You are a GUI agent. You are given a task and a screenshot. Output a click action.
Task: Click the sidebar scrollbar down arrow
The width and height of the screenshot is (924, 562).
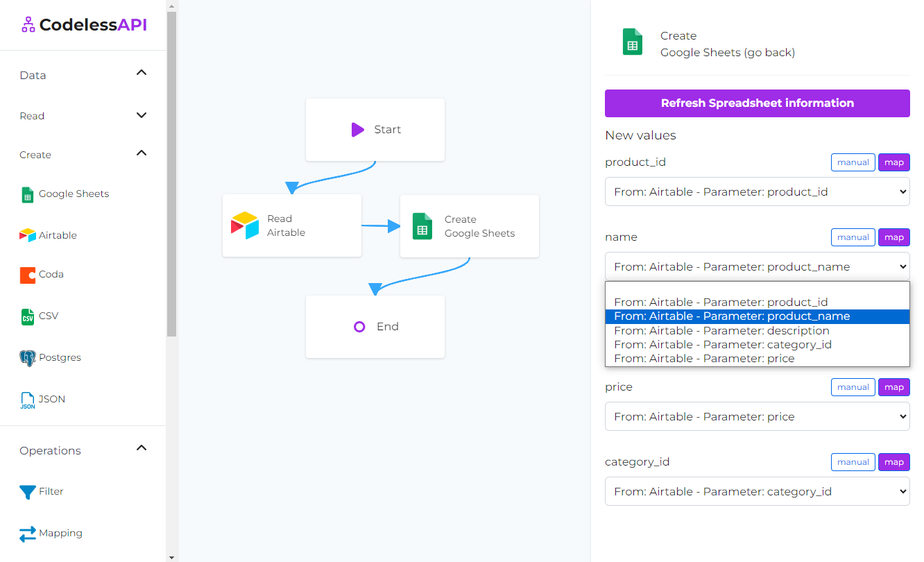(171, 557)
